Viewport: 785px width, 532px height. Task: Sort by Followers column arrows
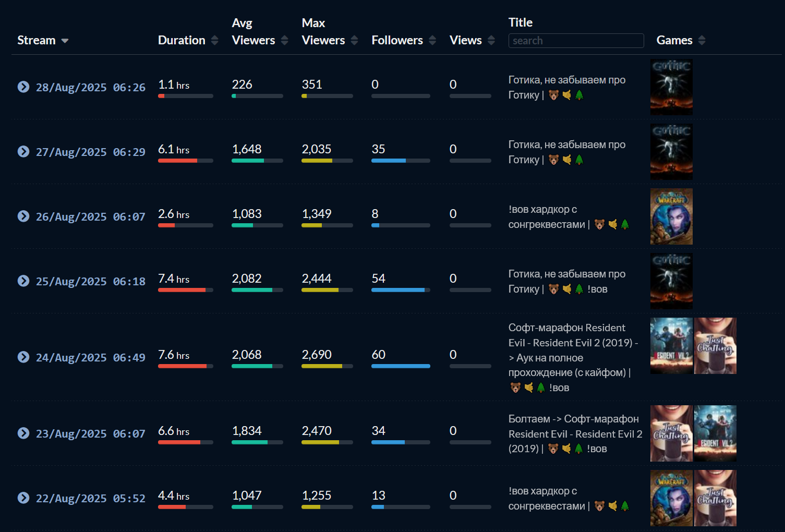click(x=432, y=40)
